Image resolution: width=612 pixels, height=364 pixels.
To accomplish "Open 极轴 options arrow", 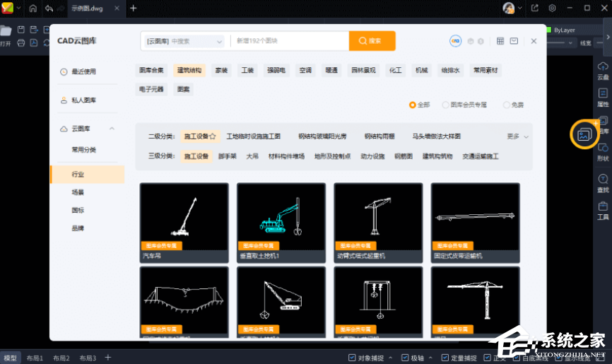I will point(430,358).
